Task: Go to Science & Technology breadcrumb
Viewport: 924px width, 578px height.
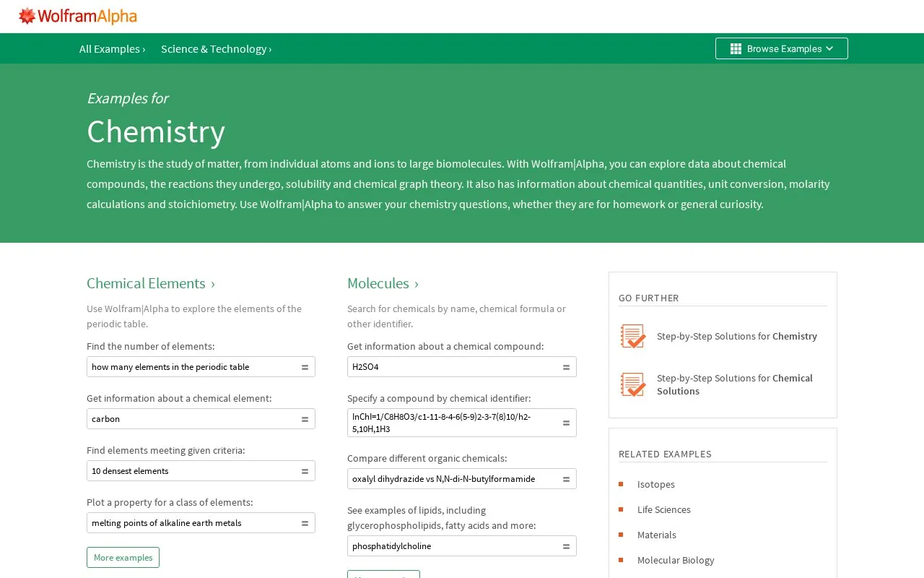Action: click(x=216, y=48)
